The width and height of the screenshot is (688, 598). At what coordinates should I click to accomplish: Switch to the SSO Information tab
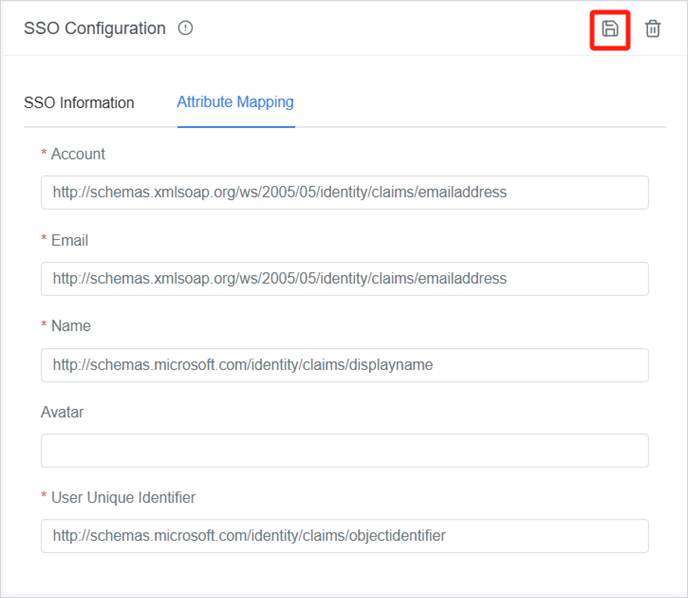(79, 102)
